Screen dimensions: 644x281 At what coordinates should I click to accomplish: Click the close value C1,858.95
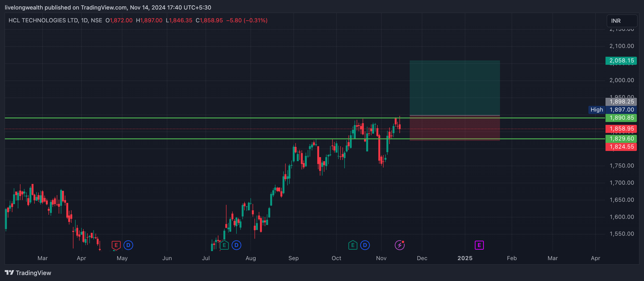click(x=209, y=20)
